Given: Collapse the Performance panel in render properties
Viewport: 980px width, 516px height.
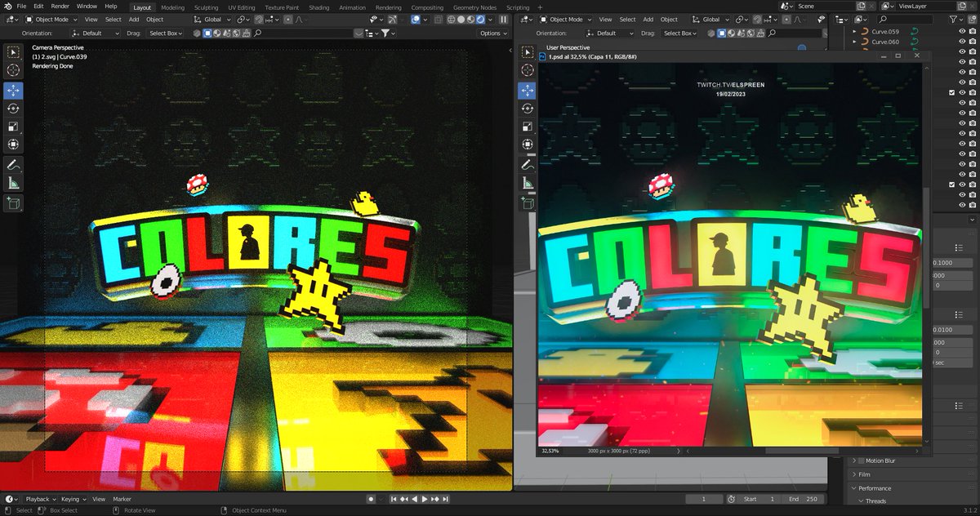Looking at the screenshot, I should click(854, 488).
